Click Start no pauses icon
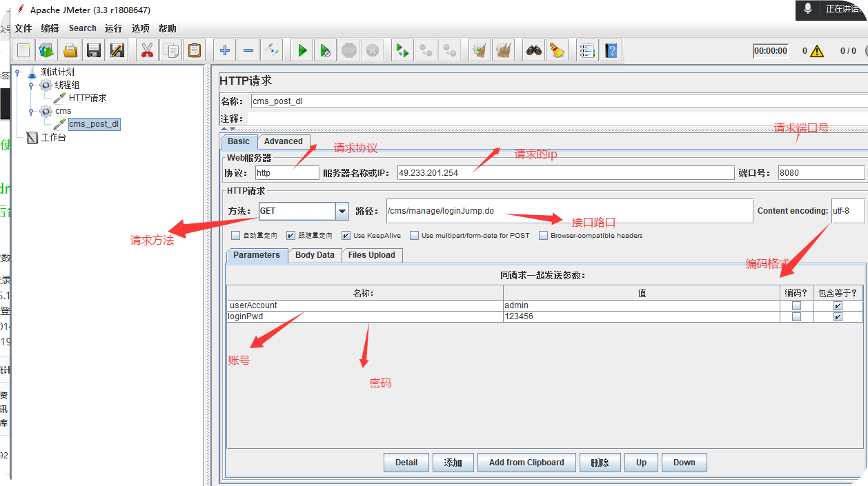 325,50
